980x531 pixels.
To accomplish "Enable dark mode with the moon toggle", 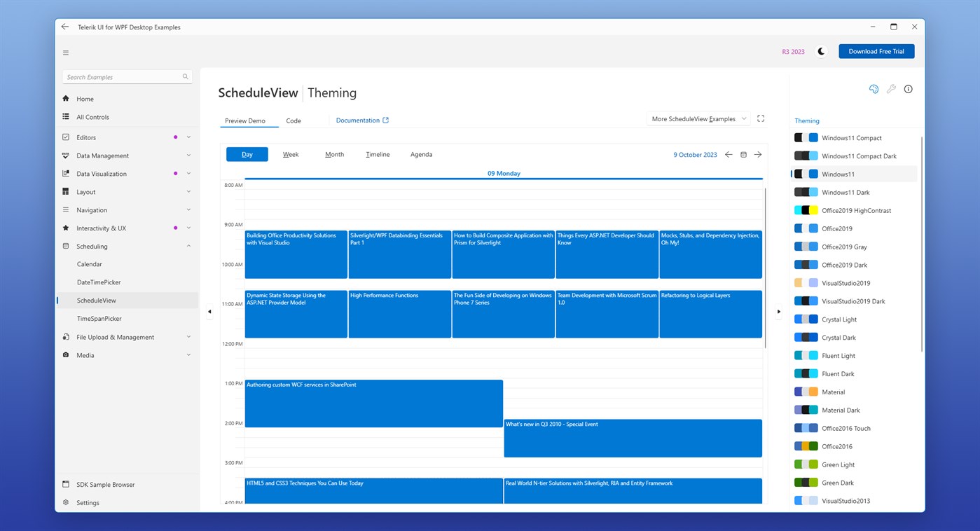I will (821, 50).
